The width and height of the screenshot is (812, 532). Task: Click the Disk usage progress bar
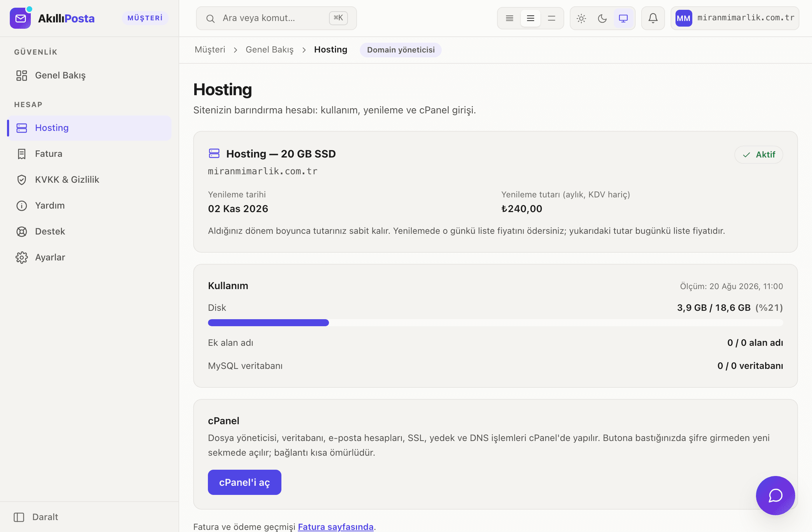click(x=495, y=323)
